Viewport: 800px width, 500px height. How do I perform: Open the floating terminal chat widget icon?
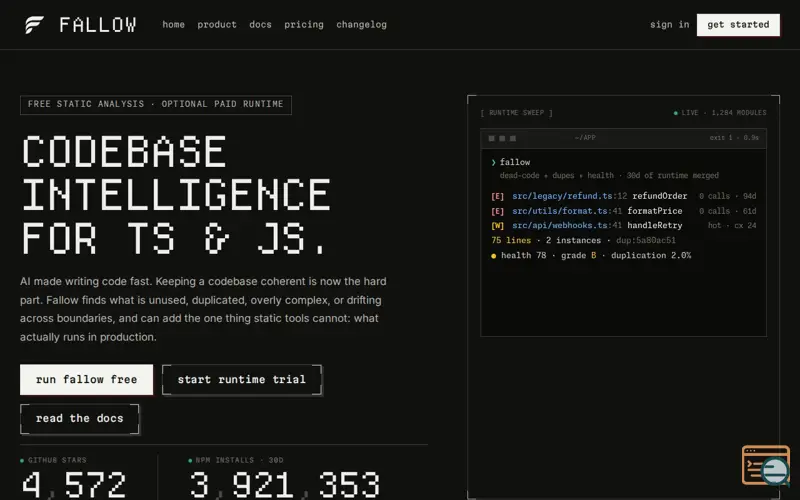click(x=766, y=465)
